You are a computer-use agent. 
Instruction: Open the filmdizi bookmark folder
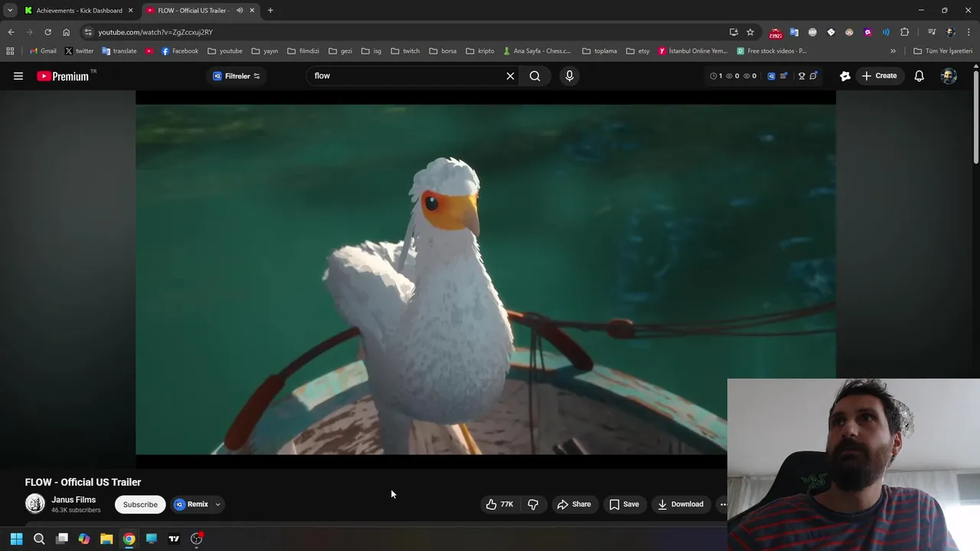[303, 51]
